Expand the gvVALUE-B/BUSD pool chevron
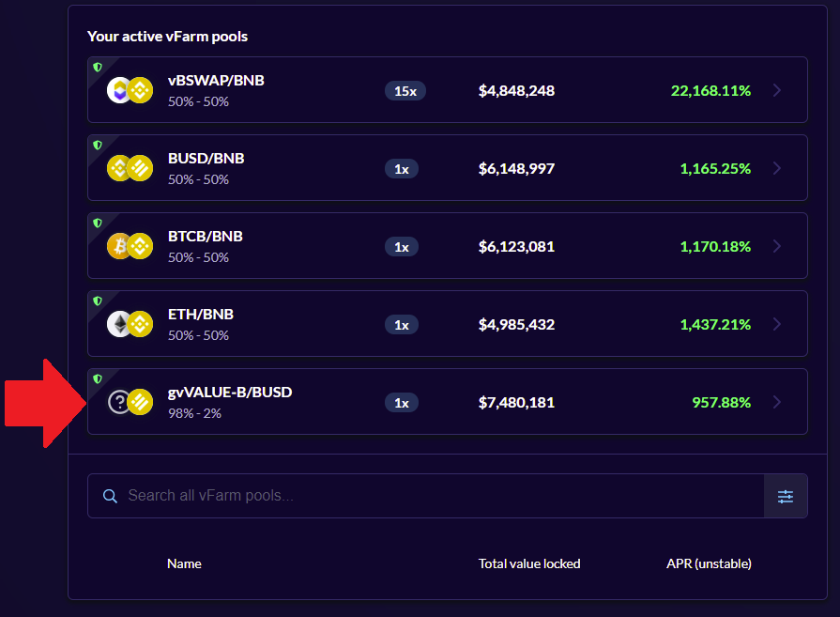The width and height of the screenshot is (840, 617). [776, 402]
